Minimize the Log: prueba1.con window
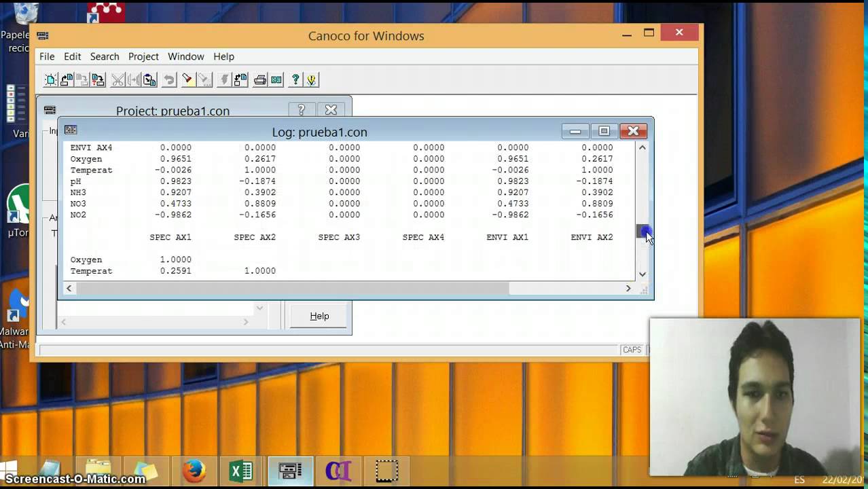The height and width of the screenshot is (489, 868). [x=575, y=131]
